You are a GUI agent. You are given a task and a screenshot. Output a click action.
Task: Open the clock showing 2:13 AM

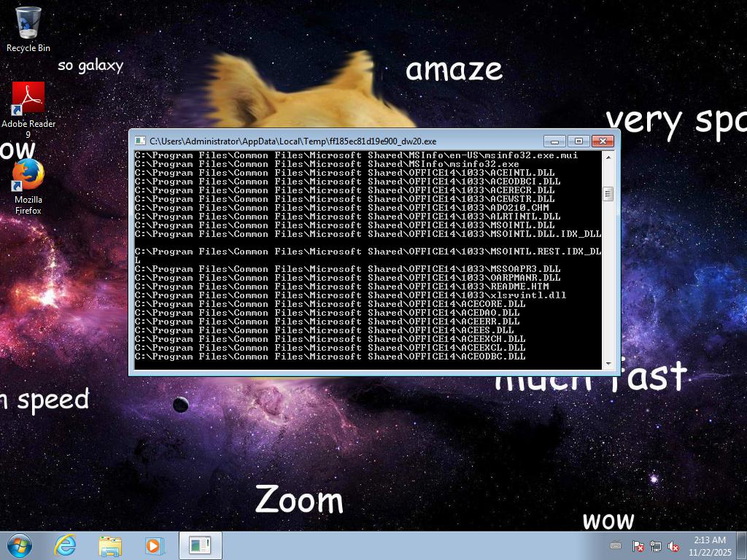pyautogui.click(x=709, y=545)
